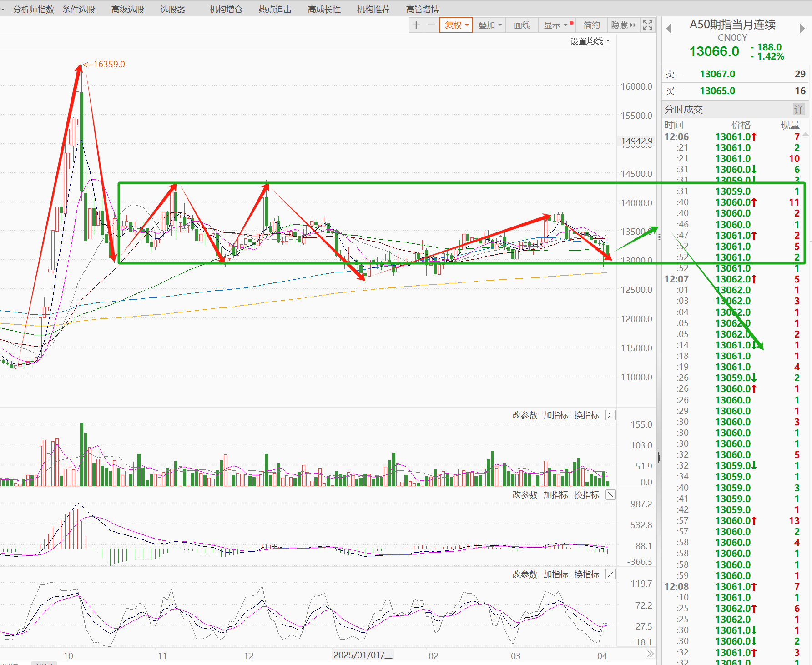Image resolution: width=812 pixels, height=665 pixels.
Task: Click 改参数 on volume indicator panel
Action: click(525, 415)
